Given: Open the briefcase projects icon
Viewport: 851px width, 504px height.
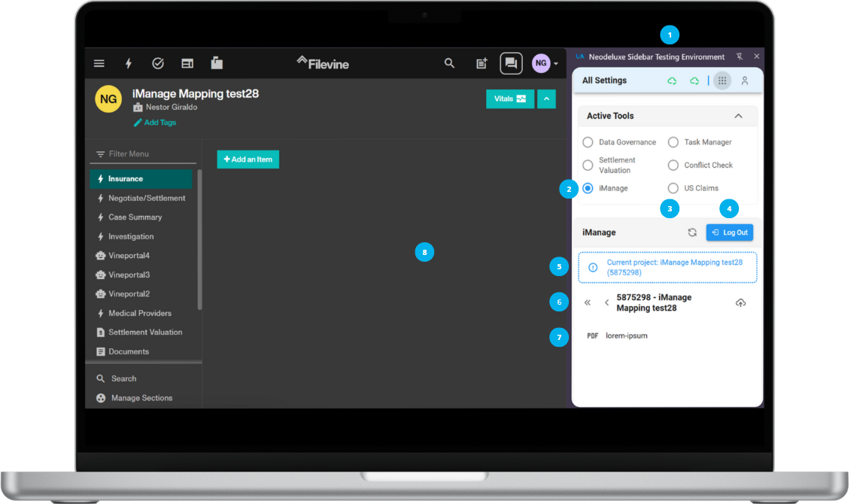Looking at the screenshot, I should click(217, 63).
